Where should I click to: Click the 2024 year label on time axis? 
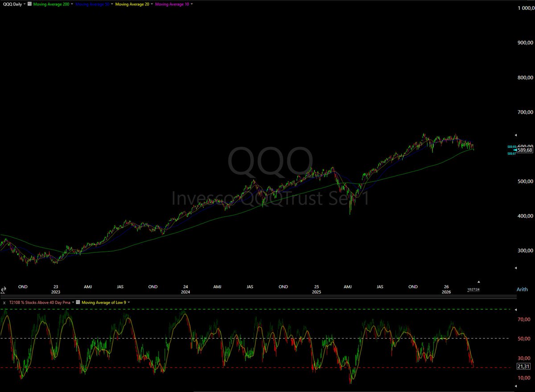point(185,292)
